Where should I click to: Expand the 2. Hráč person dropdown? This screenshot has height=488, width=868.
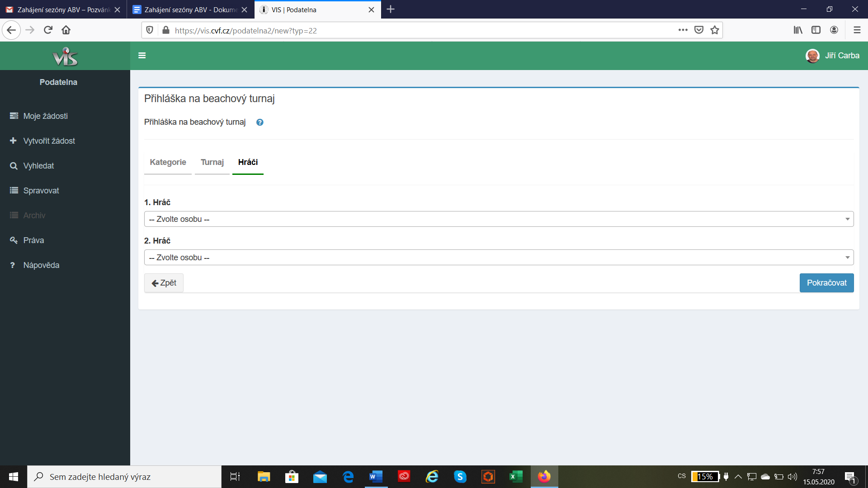click(x=499, y=258)
